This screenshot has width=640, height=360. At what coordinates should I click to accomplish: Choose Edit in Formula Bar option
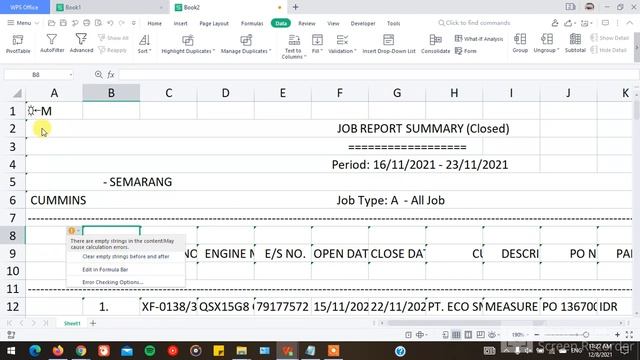pyautogui.click(x=105, y=270)
